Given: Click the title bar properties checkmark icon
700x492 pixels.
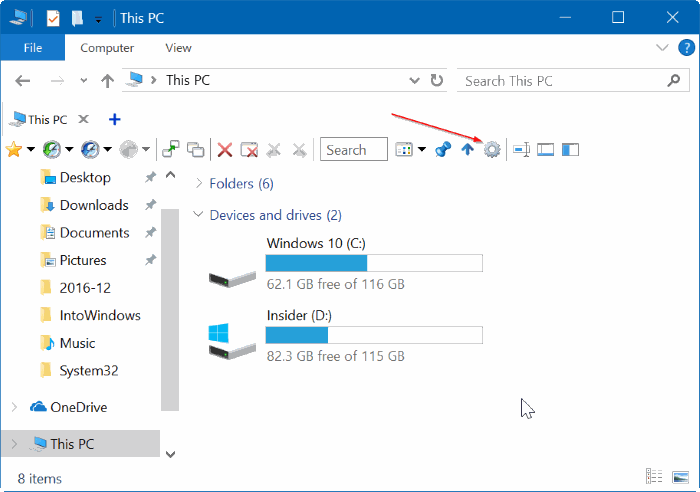Looking at the screenshot, I should 53,18.
